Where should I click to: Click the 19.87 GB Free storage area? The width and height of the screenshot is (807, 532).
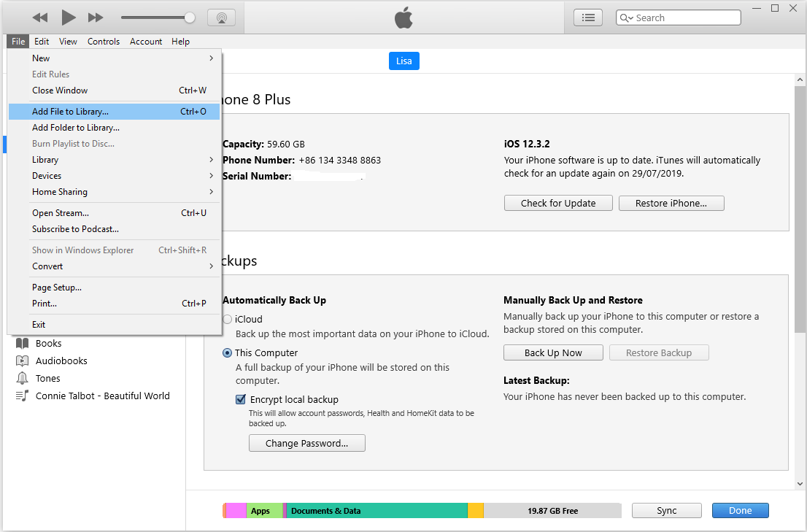553,510
